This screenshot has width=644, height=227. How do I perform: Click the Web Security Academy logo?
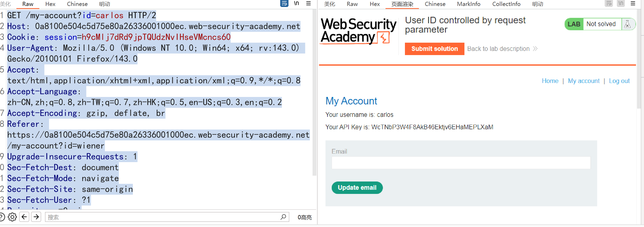click(x=358, y=31)
